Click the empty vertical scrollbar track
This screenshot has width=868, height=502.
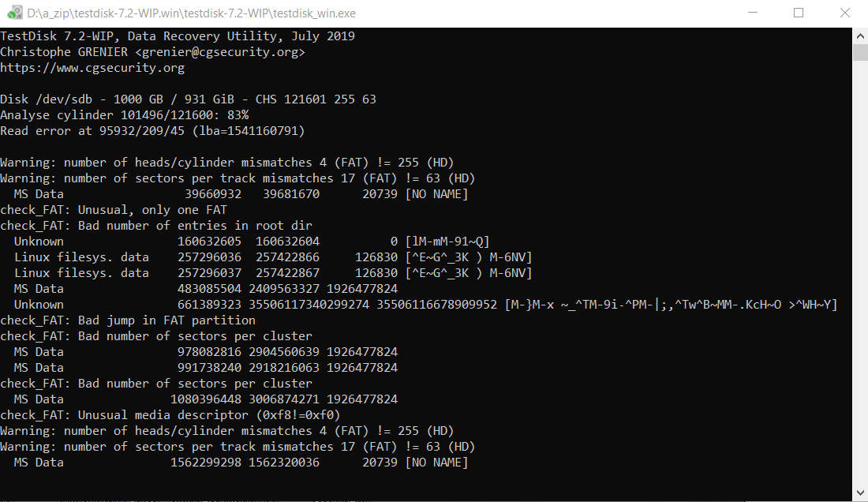click(x=860, y=272)
